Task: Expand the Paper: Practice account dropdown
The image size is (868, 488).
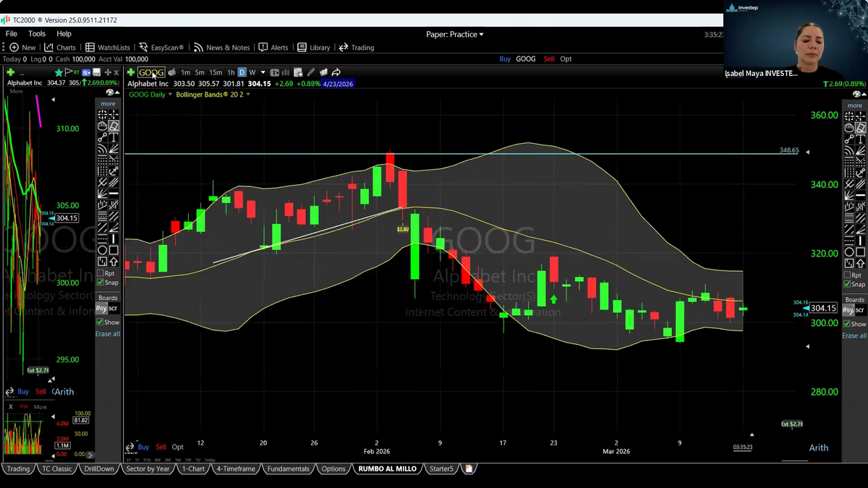Action: [455, 34]
